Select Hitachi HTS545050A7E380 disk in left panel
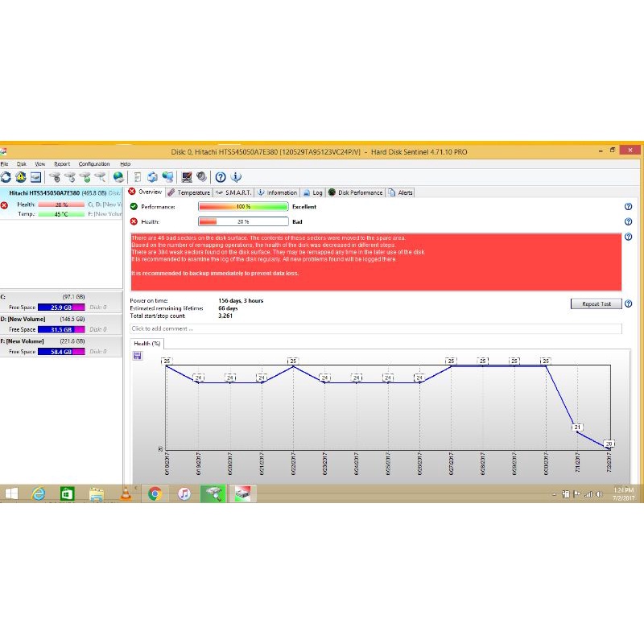Viewport: 644px width, 644px height. [x=44, y=193]
